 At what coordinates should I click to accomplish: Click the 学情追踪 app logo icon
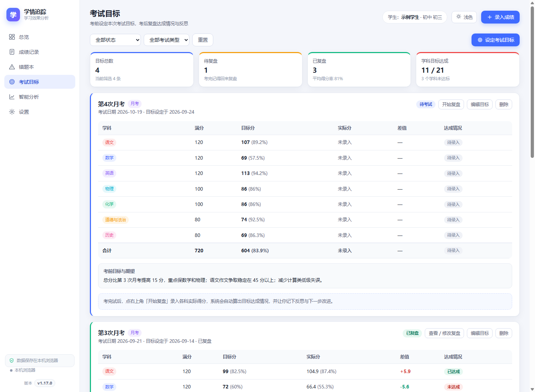tap(13, 15)
